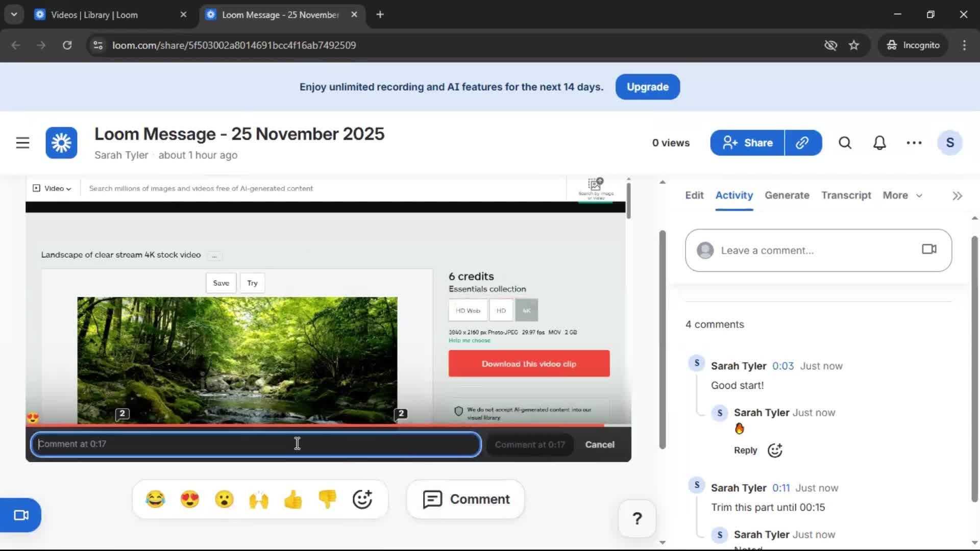React with the heart-eyes emoji
The height and width of the screenshot is (551, 980).
(x=190, y=499)
